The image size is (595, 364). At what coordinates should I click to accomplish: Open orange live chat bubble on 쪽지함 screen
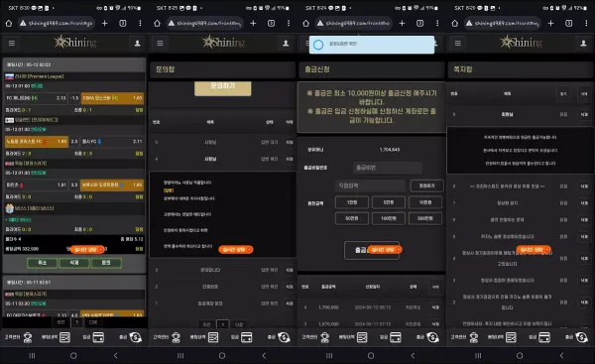pyautogui.click(x=534, y=250)
